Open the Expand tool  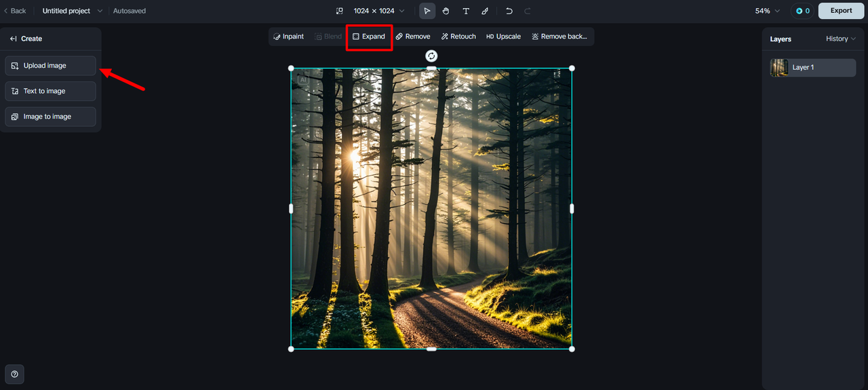click(x=369, y=37)
